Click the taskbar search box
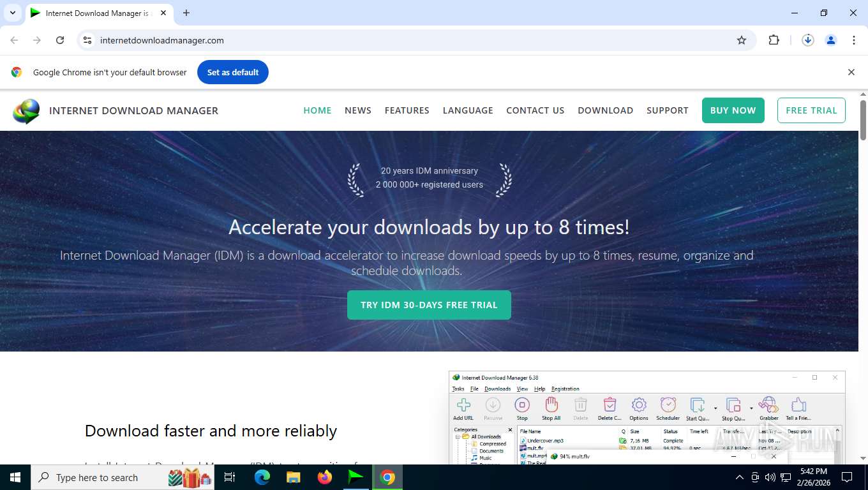This screenshot has width=868, height=490. (x=123, y=477)
